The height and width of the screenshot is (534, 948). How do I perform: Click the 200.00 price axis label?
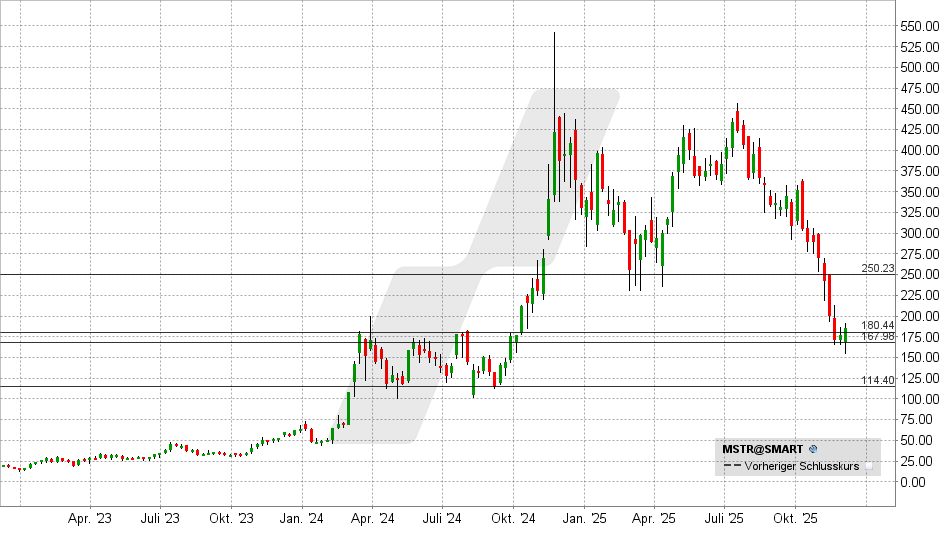coord(920,316)
